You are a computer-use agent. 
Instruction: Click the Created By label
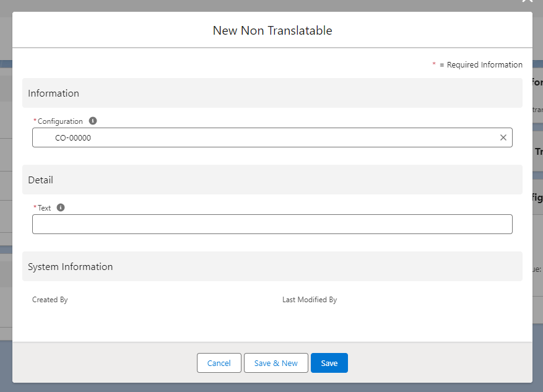[x=50, y=300]
